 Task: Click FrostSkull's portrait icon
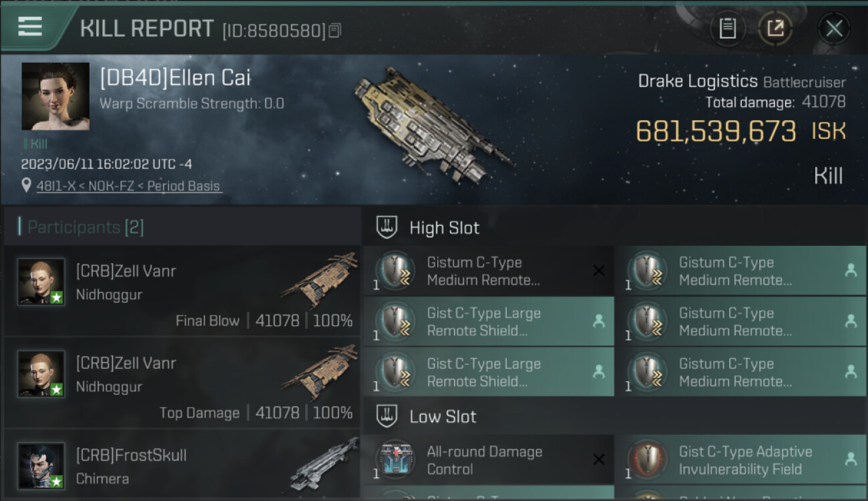pyautogui.click(x=41, y=466)
